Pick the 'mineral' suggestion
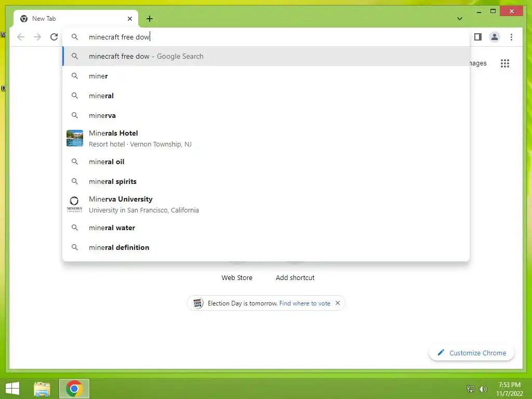This screenshot has width=532, height=399. coord(266,96)
